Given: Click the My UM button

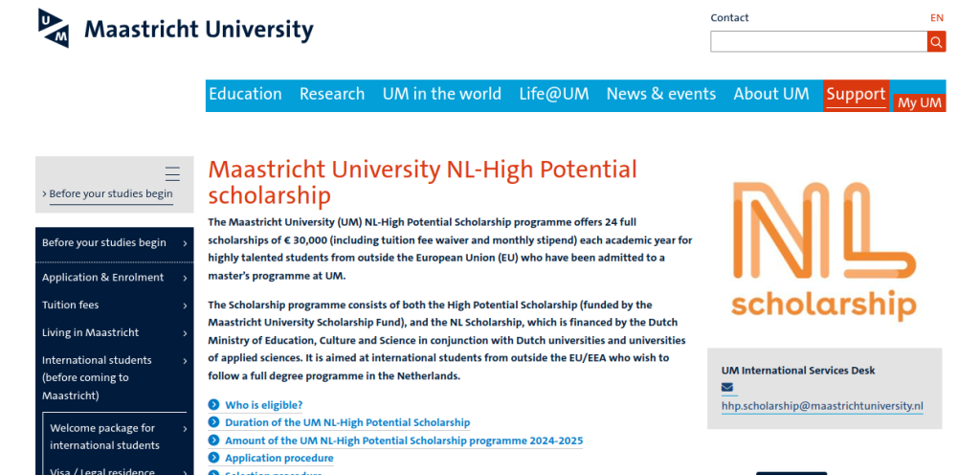Looking at the screenshot, I should pyautogui.click(x=920, y=103).
